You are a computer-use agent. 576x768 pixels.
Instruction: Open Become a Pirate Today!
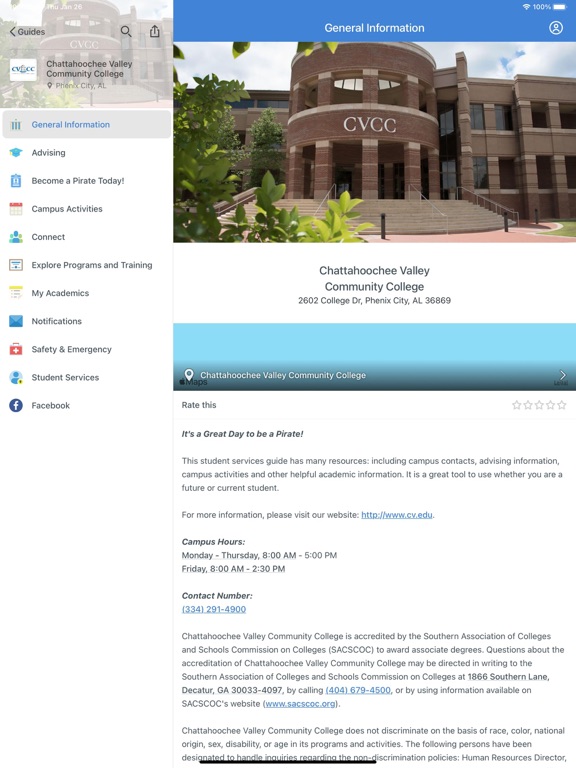coord(87,181)
